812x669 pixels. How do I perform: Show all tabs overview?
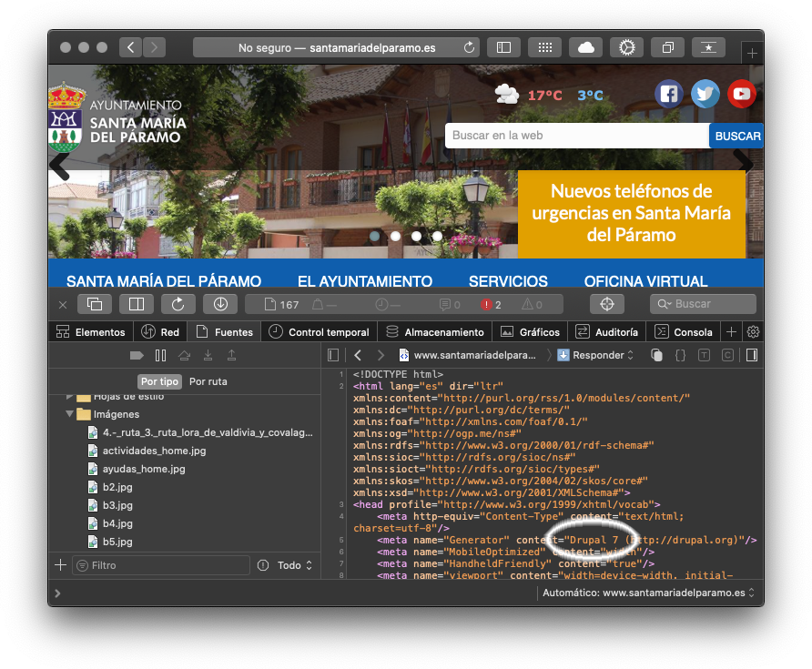(667, 47)
